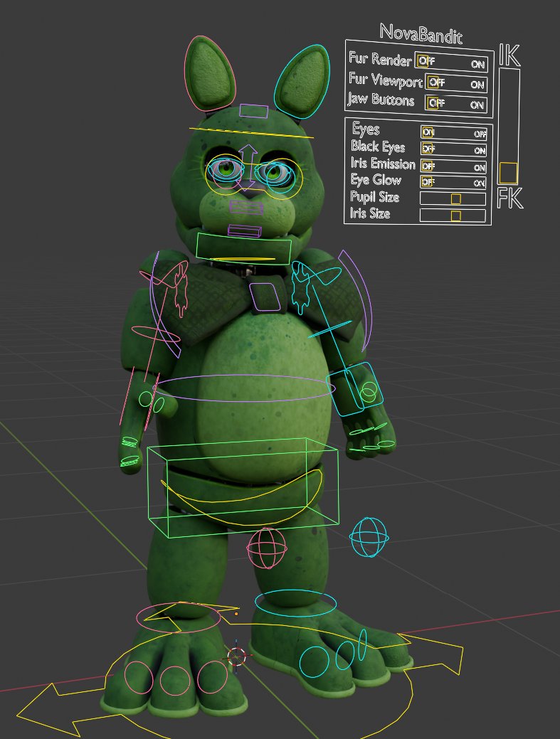Toggle the Eye Glow switch
This screenshot has height=739, width=560.
click(x=453, y=182)
